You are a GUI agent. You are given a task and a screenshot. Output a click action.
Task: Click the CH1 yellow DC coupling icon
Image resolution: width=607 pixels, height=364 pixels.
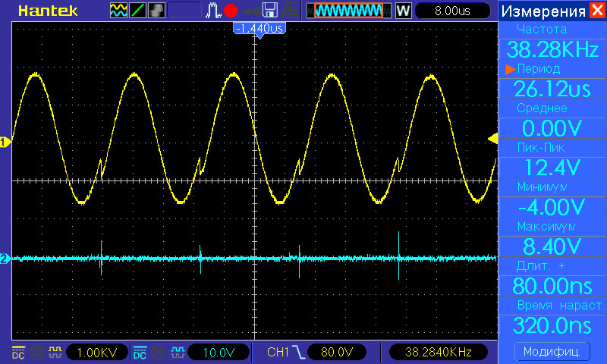pyautogui.click(x=18, y=353)
